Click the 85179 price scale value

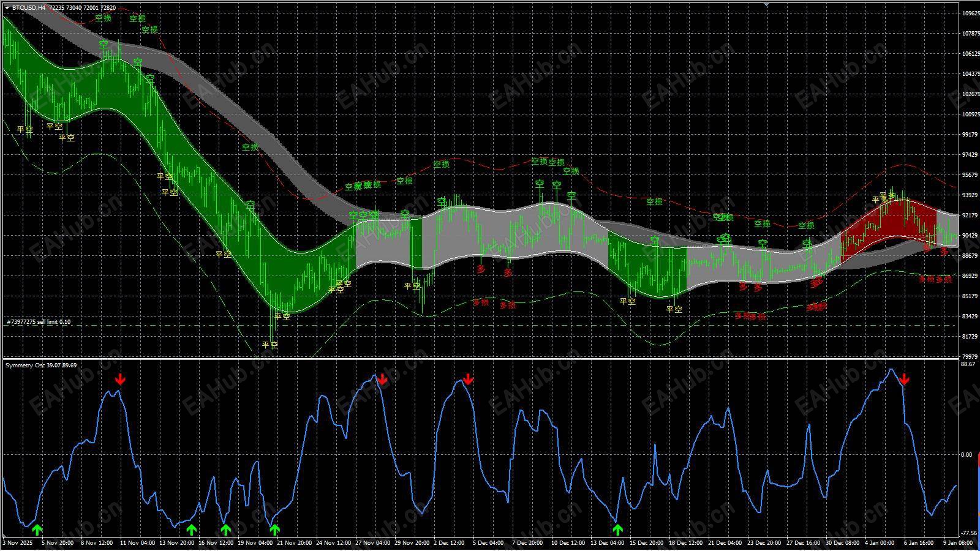(x=970, y=296)
